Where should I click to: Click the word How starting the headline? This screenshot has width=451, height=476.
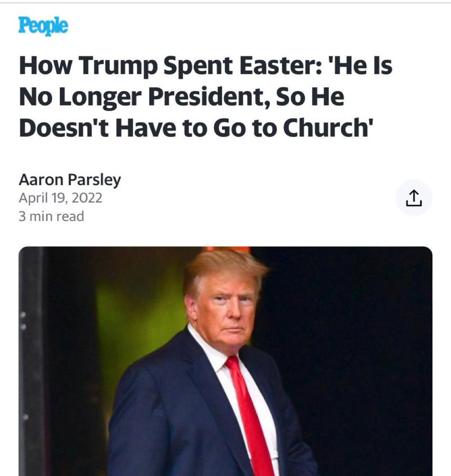(46, 65)
